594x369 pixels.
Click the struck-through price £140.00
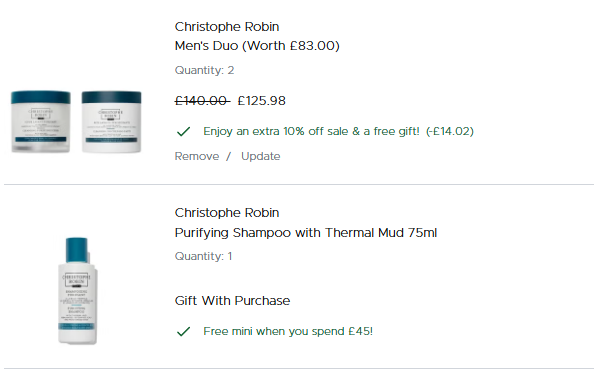click(202, 101)
